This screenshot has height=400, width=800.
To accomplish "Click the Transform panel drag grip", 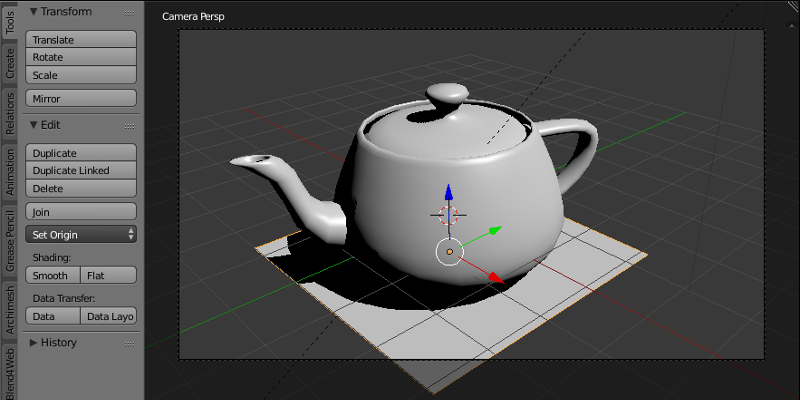I will point(129,12).
